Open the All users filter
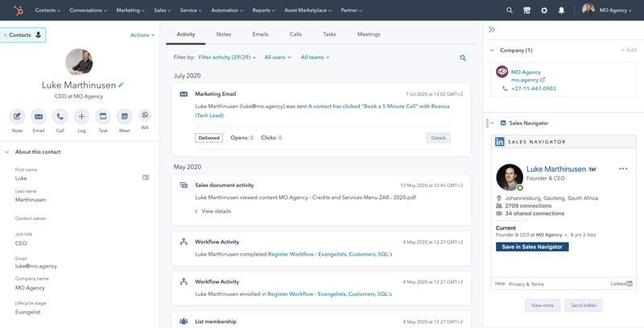 [x=278, y=57]
